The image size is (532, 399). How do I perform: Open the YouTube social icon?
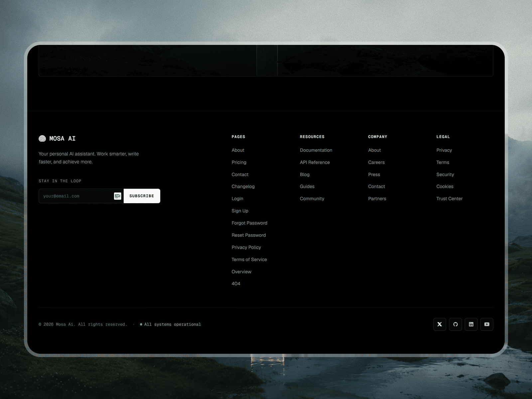(x=487, y=324)
